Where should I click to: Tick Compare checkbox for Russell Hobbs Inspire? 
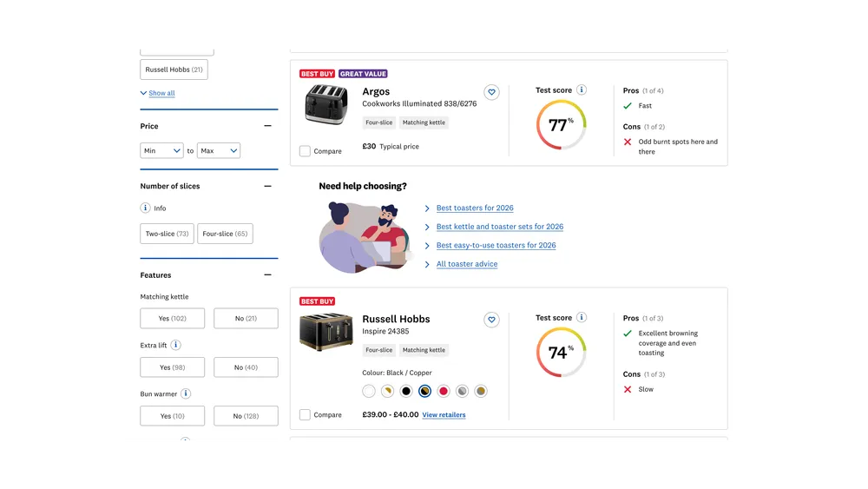click(305, 415)
